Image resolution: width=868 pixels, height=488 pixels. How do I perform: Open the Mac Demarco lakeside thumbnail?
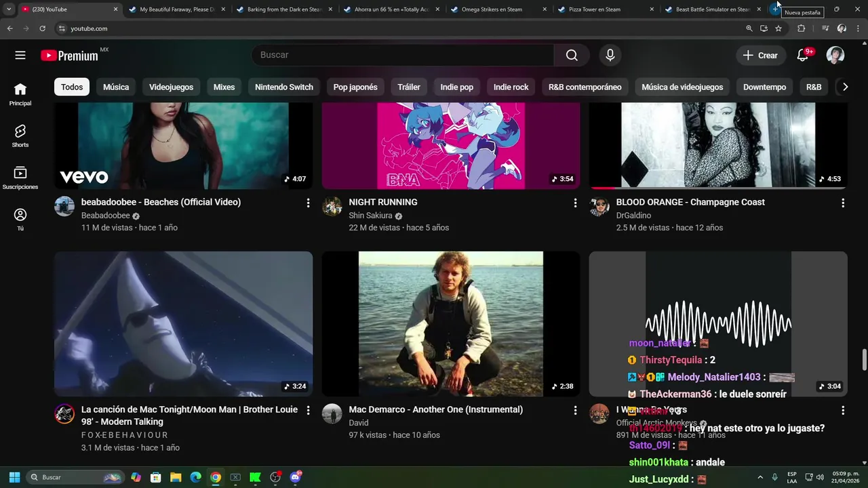click(x=451, y=324)
